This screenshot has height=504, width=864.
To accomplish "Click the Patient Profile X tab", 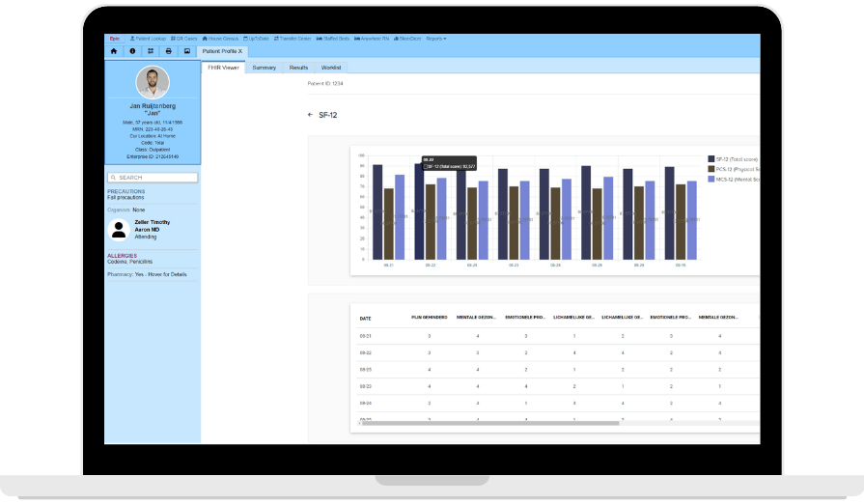I will 223,50.
